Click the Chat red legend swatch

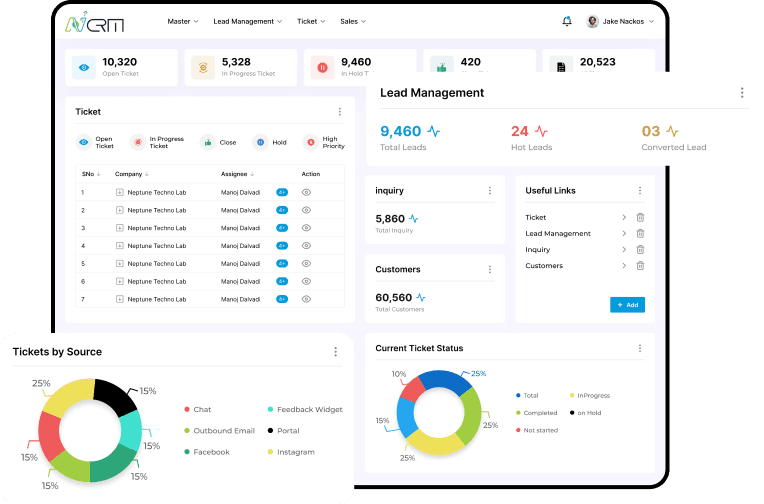coord(187,410)
